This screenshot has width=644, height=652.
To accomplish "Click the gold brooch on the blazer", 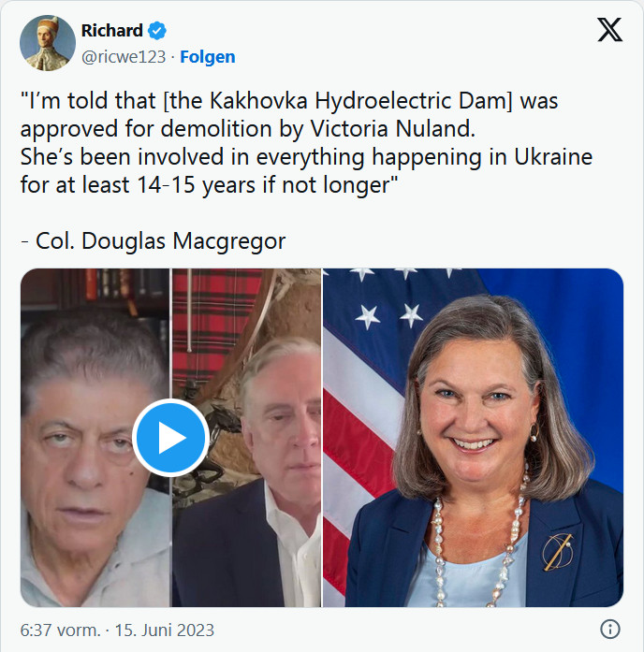I will click(x=558, y=551).
